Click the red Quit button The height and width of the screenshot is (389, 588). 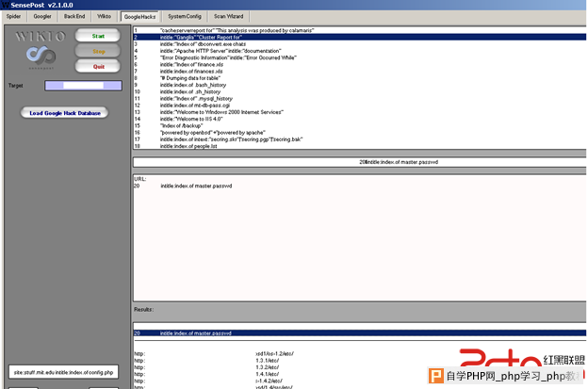point(98,66)
